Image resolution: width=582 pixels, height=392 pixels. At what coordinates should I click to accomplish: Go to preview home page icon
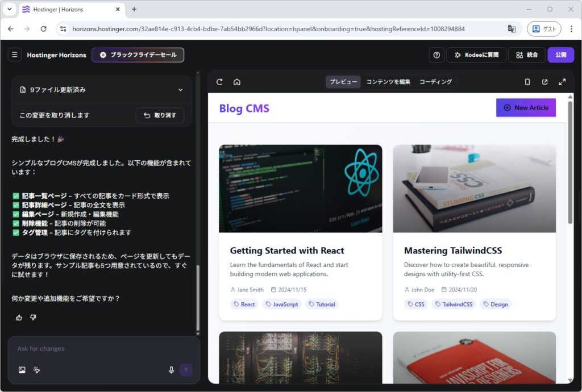click(237, 82)
